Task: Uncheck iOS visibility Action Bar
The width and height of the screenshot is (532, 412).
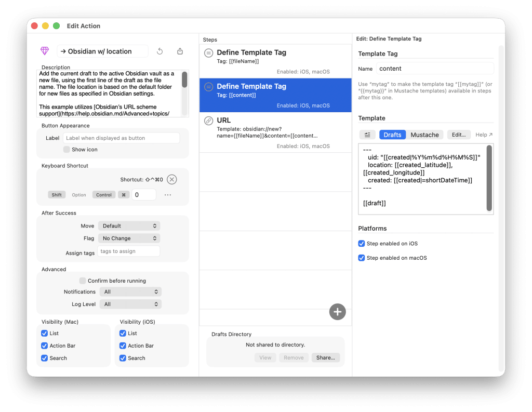Action: point(123,346)
